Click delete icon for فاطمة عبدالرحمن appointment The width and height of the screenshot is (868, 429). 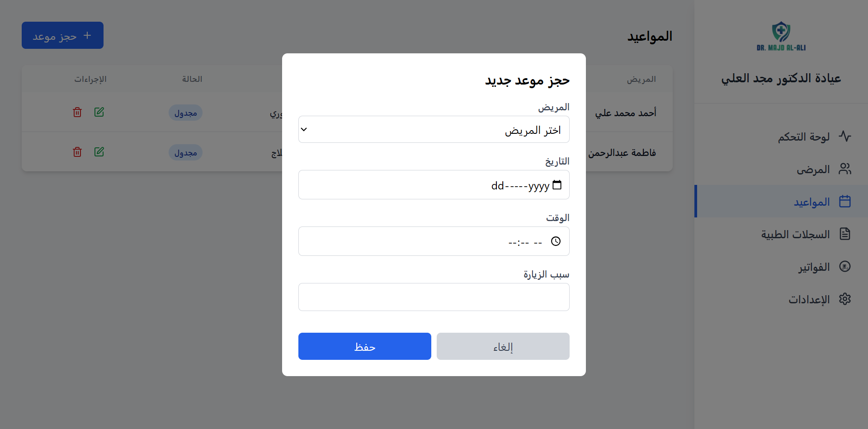77,152
